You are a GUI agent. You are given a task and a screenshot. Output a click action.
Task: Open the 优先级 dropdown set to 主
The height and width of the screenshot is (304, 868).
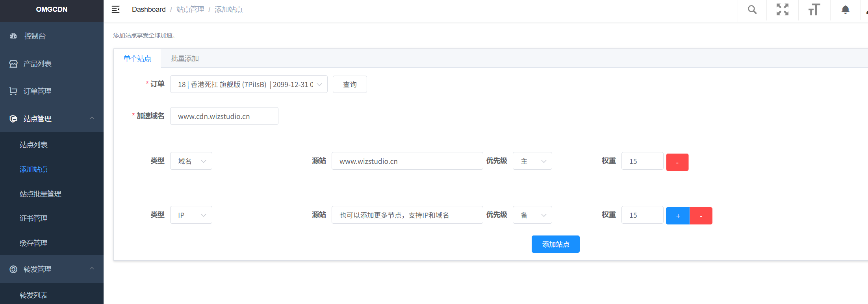532,161
